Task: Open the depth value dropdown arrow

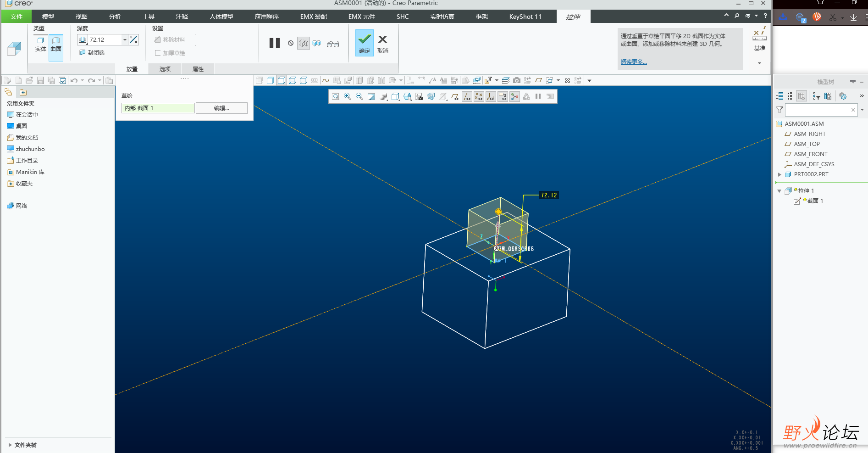Action: pos(125,40)
